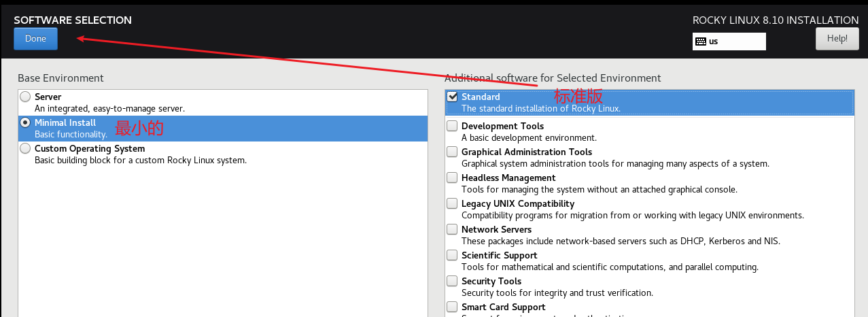This screenshot has height=317, width=868.
Task: Check Graphical Administration Tools
Action: (452, 152)
